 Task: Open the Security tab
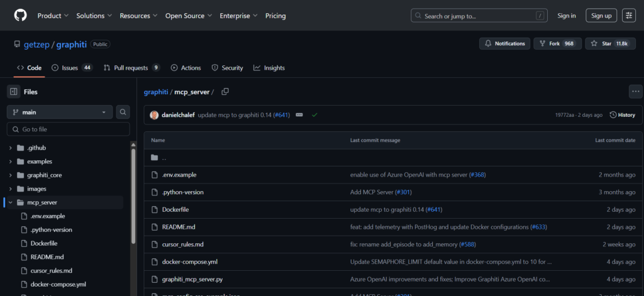[x=227, y=68]
